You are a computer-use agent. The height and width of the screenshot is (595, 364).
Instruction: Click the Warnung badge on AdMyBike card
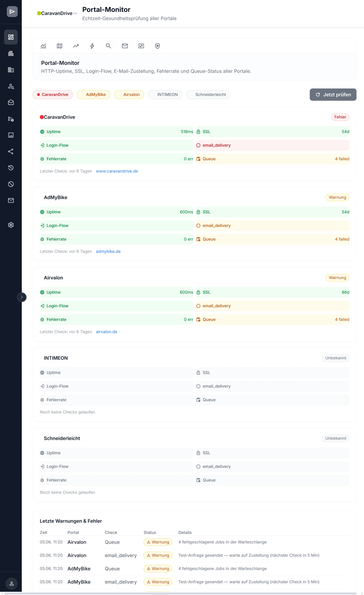(337, 197)
